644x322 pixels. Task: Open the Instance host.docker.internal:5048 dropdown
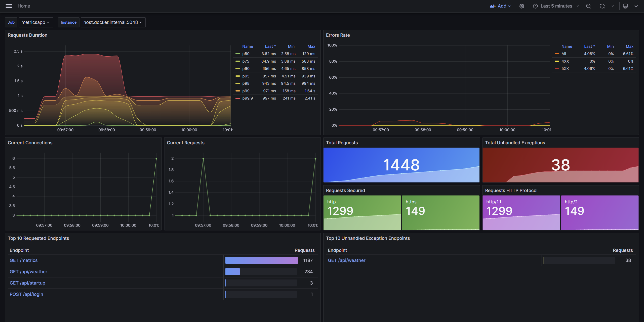pos(113,22)
